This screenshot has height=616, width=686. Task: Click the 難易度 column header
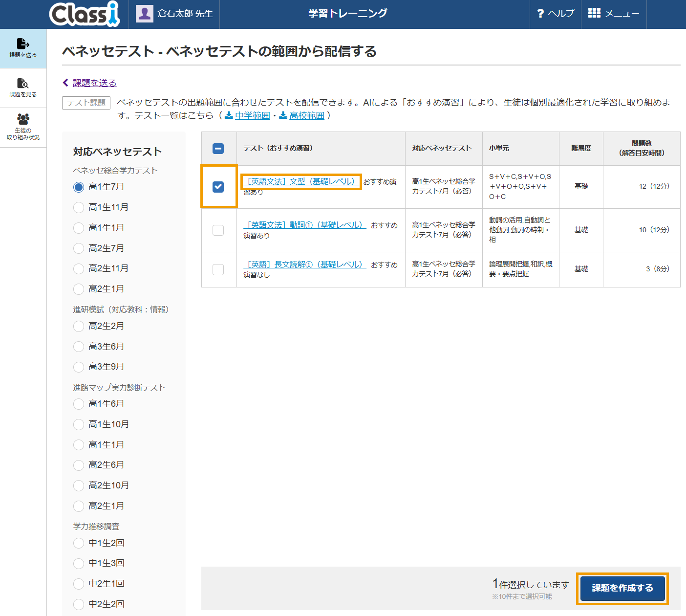click(x=581, y=148)
